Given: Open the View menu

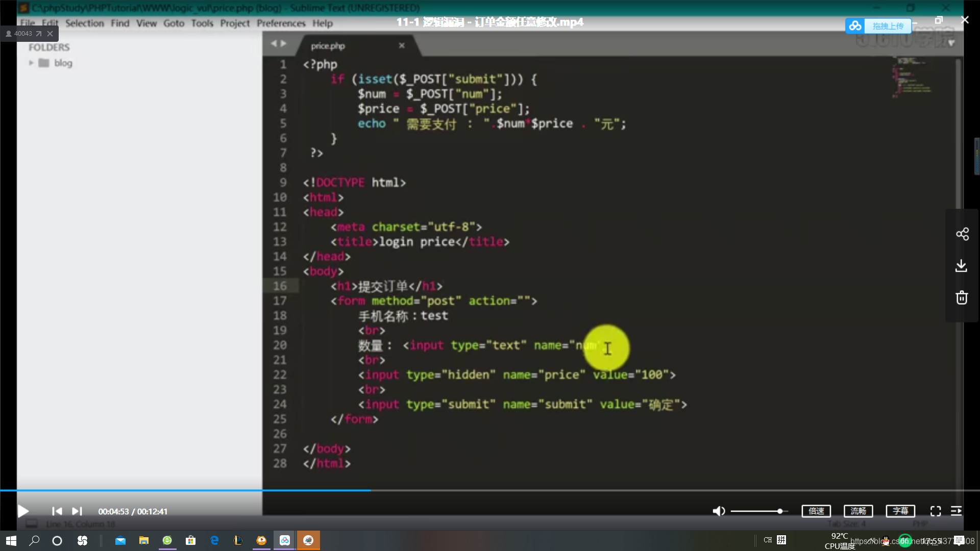Looking at the screenshot, I should tap(146, 23).
